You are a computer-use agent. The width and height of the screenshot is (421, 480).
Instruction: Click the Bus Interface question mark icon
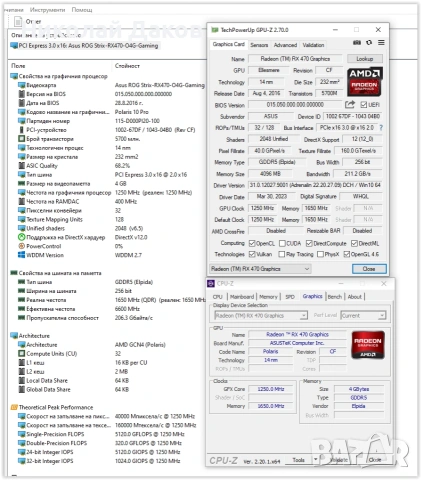click(x=381, y=128)
